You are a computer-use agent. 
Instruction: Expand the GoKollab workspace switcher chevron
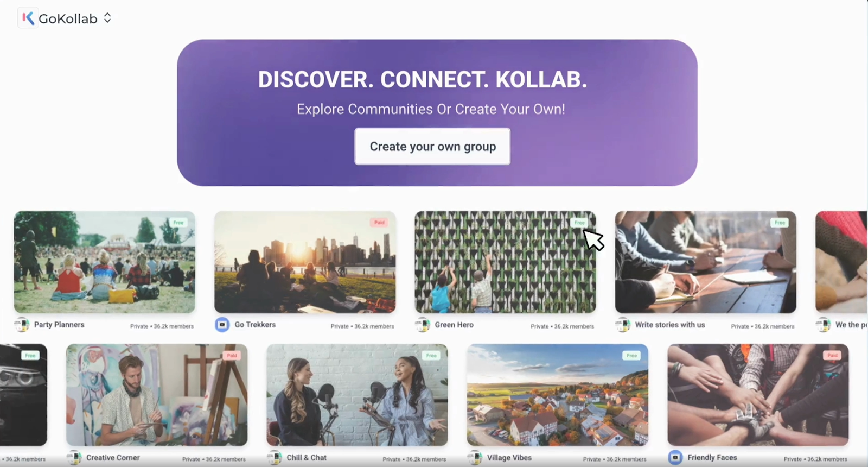point(107,18)
